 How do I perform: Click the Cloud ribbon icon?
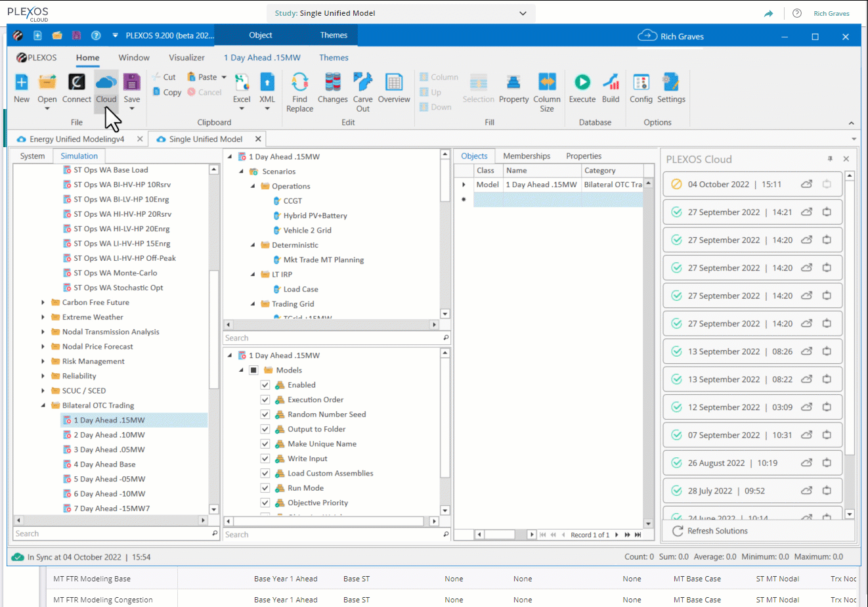tap(106, 82)
